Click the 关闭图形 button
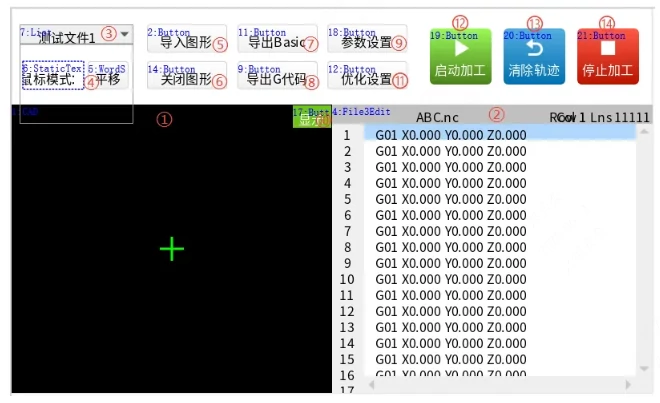660x403 pixels. tap(187, 75)
